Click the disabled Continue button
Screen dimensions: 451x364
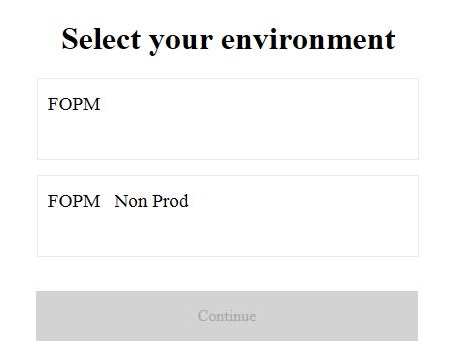[x=227, y=316]
